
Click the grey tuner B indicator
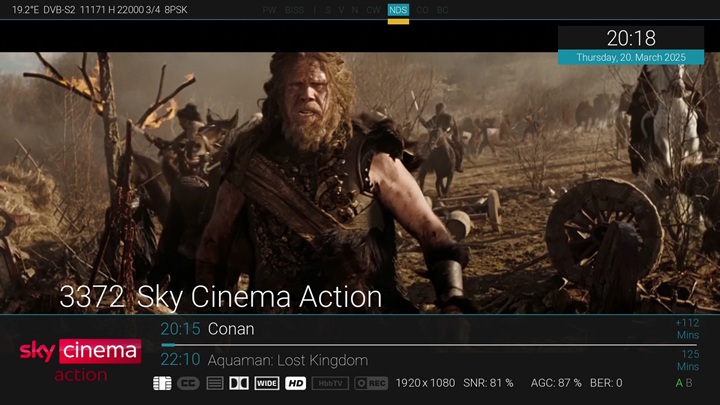689,383
